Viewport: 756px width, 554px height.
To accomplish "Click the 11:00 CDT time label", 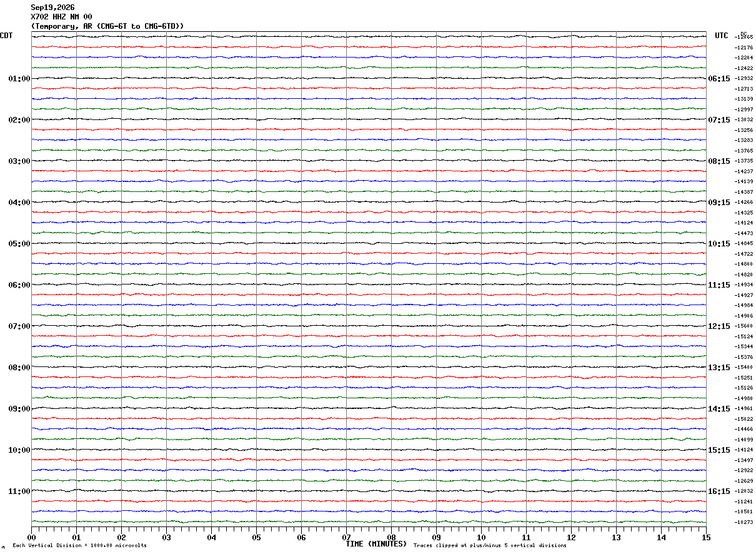I will [19, 491].
